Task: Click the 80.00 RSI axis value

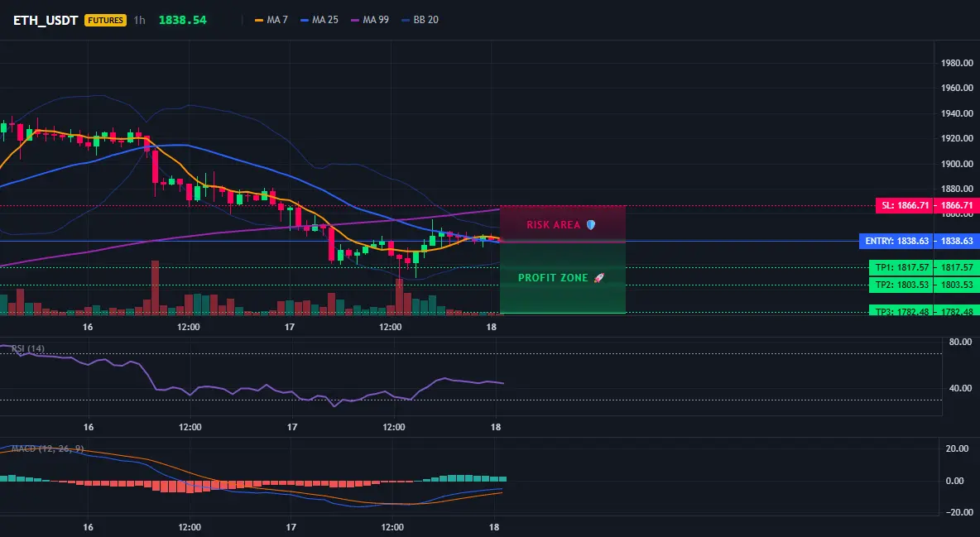Action: coord(960,342)
